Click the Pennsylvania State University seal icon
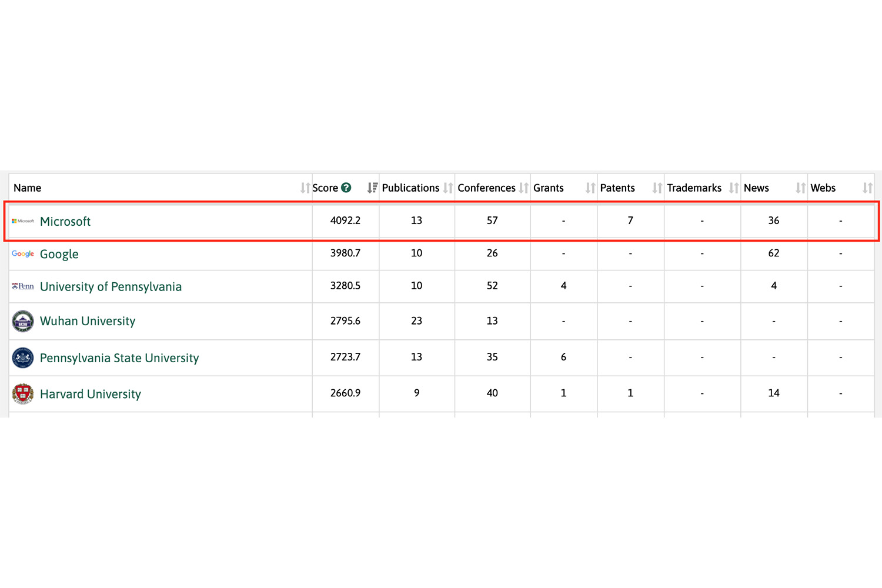The height and width of the screenshot is (588, 882). pyautogui.click(x=23, y=358)
